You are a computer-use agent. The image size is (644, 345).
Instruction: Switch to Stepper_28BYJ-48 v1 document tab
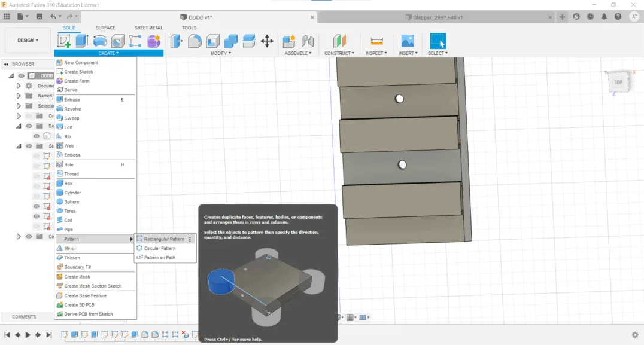438,17
